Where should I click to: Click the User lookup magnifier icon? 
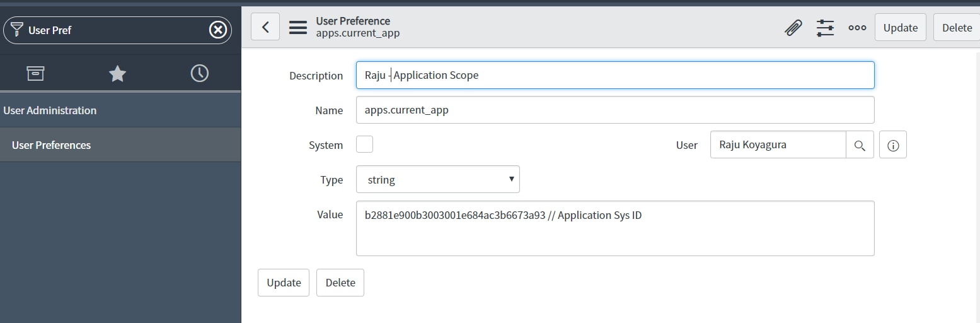(x=860, y=145)
